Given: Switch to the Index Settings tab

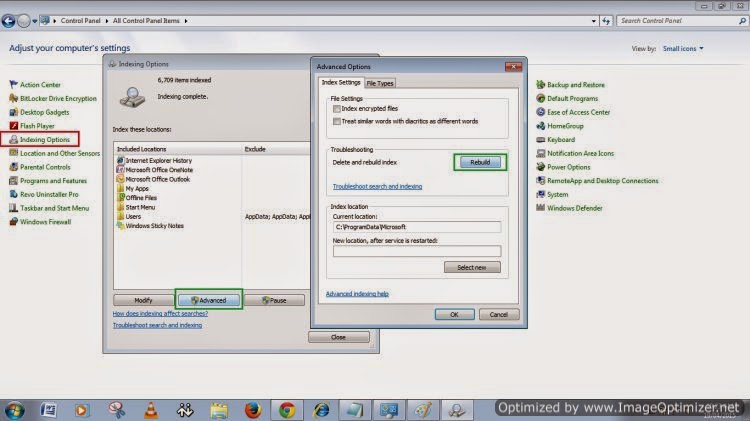Looking at the screenshot, I should click(x=341, y=82).
